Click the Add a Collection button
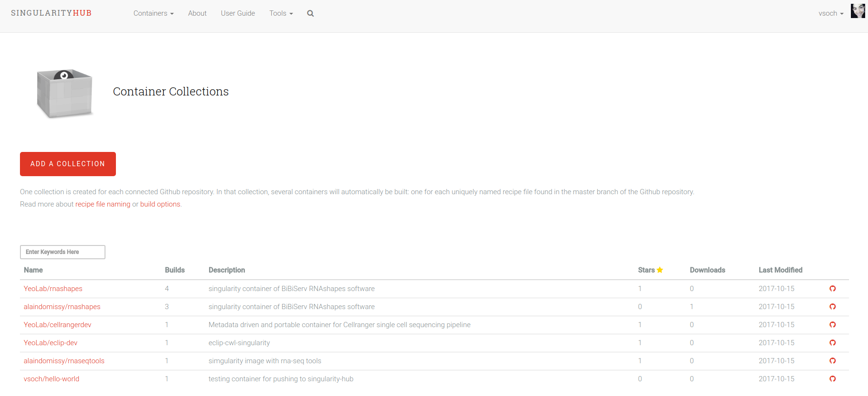Image resolution: width=868 pixels, height=396 pixels. 68,164
